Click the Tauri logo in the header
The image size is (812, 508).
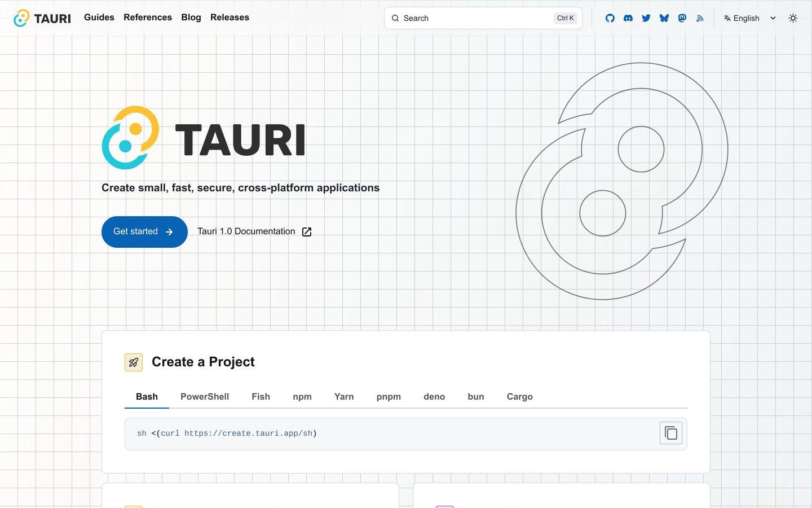point(42,18)
